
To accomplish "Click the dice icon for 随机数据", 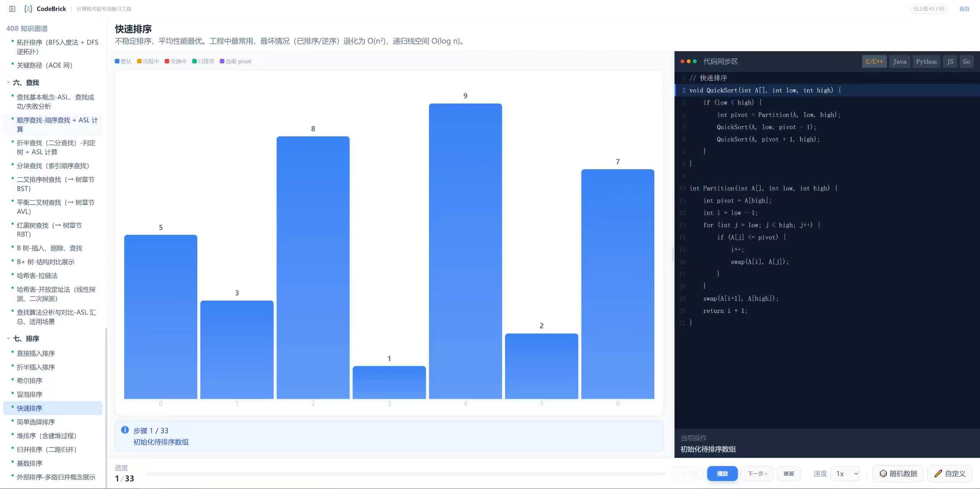I will 883,474.
